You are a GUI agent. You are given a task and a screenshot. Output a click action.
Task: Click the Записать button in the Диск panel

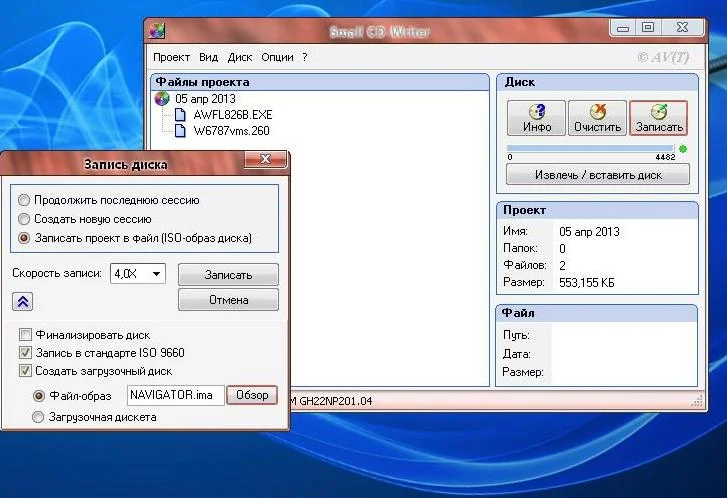coord(659,118)
